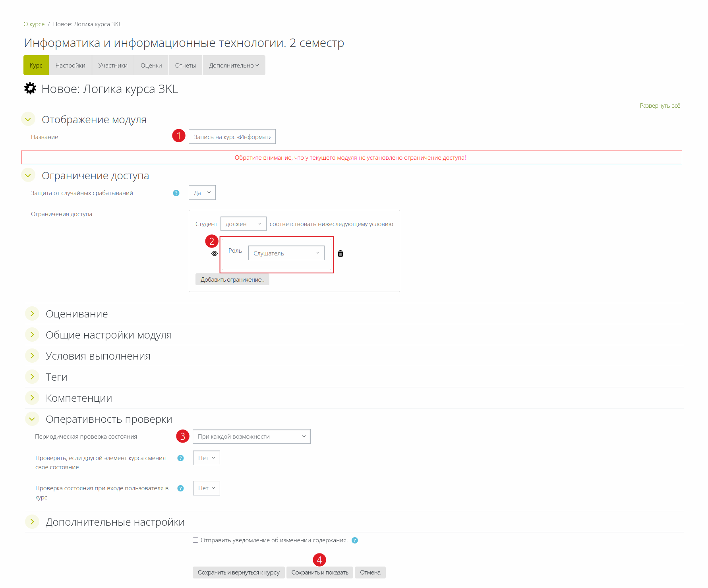Open help icon next to notification checkbox
This screenshot has height=588, width=708.
click(x=355, y=540)
